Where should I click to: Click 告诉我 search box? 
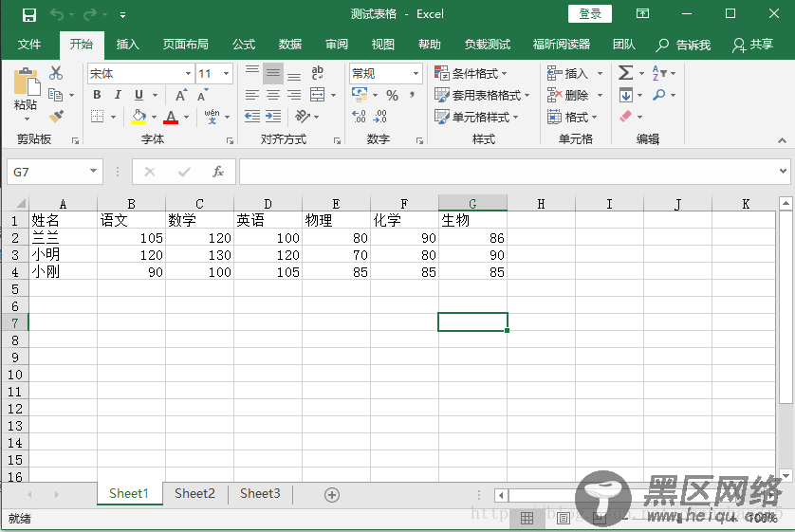pyautogui.click(x=683, y=46)
